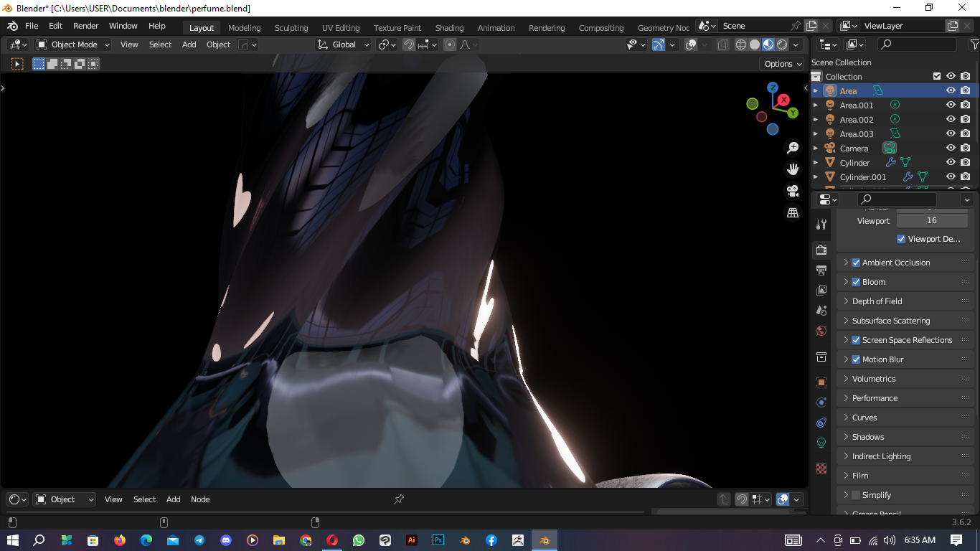Viewport: 980px width, 551px height.
Task: Expand the Area.002 tree item
Action: coord(816,120)
